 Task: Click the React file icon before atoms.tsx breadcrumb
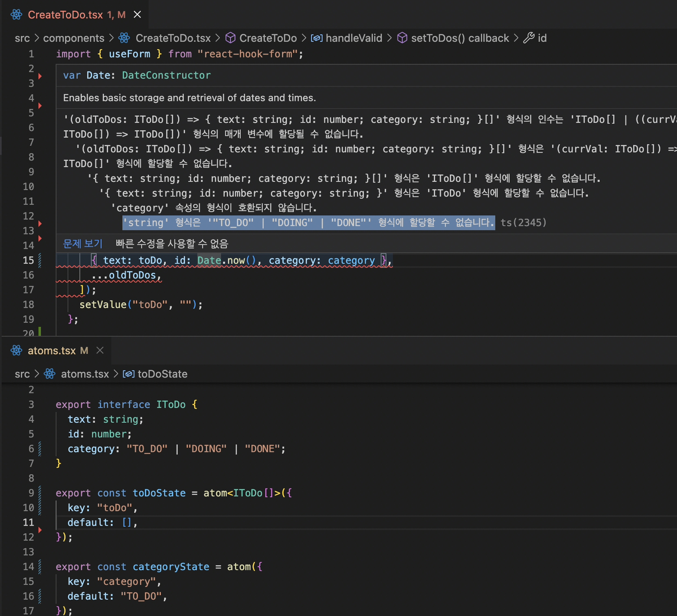(50, 374)
